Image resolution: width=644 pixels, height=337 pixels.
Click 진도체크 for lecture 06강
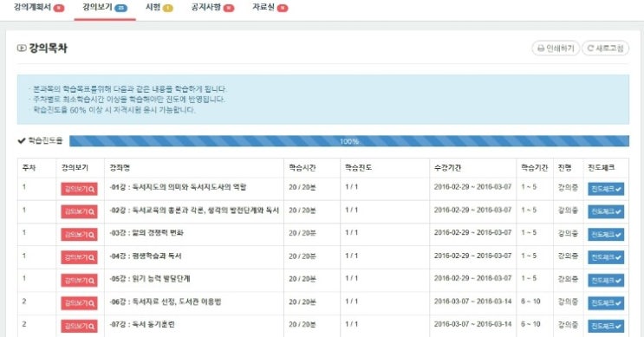(x=606, y=303)
